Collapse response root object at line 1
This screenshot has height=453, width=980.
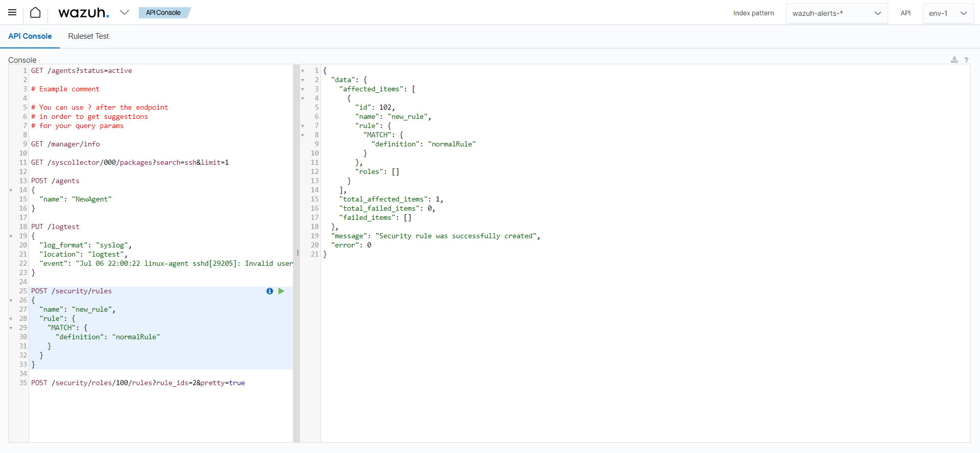pos(303,71)
